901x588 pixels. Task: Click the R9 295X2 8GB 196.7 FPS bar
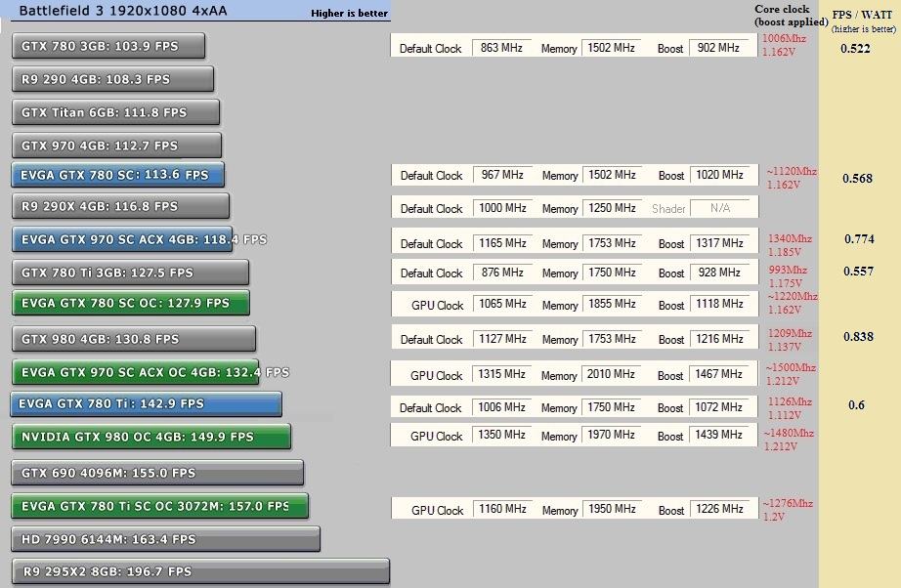coord(200,572)
